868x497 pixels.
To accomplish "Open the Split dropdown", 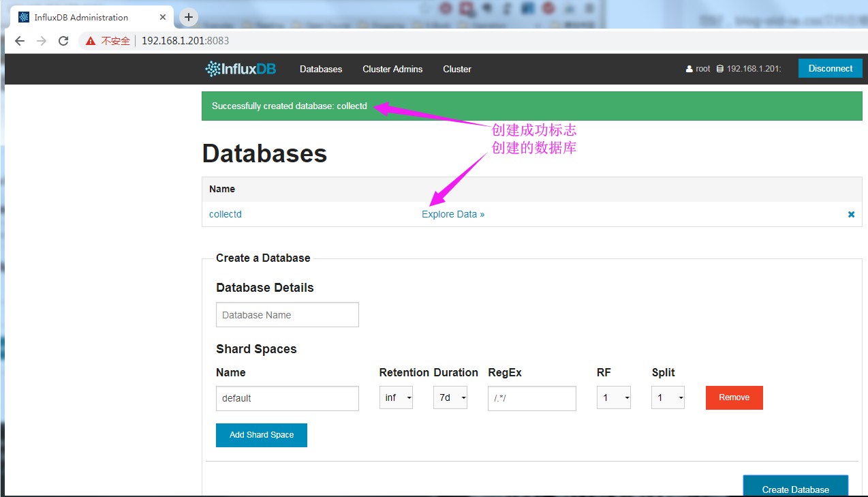I will pyautogui.click(x=668, y=397).
